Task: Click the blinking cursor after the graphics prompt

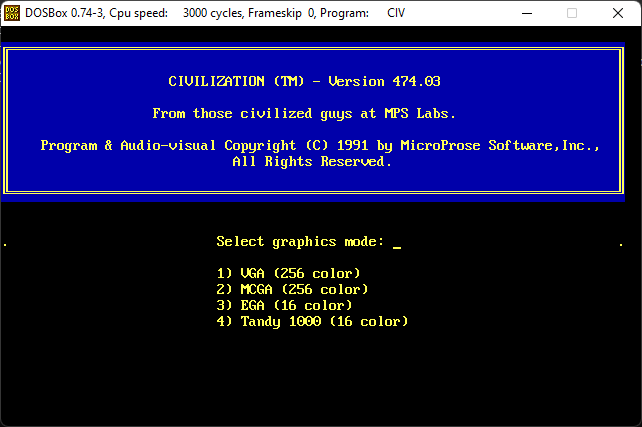Action: point(397,244)
